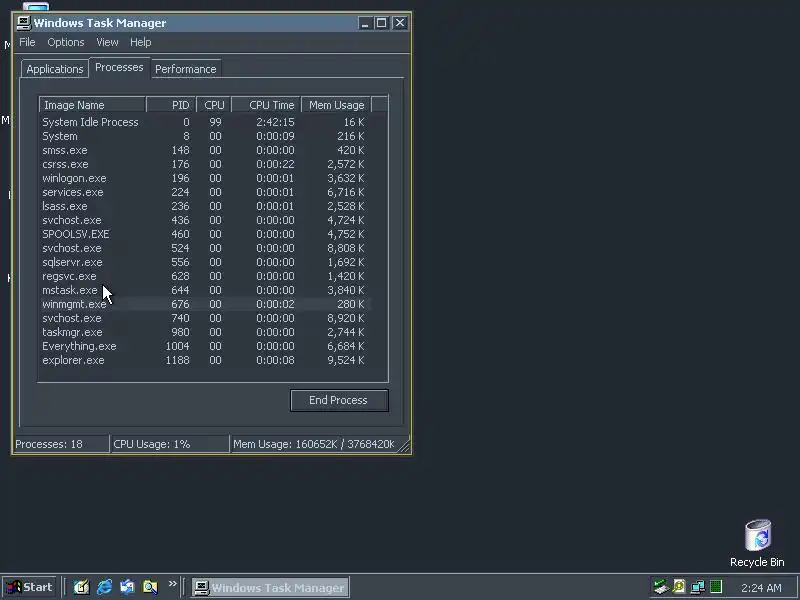This screenshot has height=600, width=800.
Task: Select the System Idle Process row
Action: (204, 122)
